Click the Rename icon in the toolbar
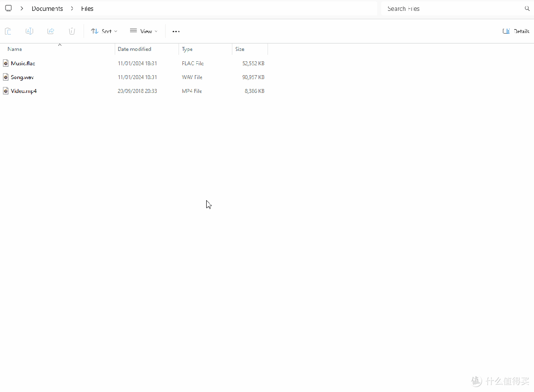The width and height of the screenshot is (534, 392). click(x=29, y=31)
